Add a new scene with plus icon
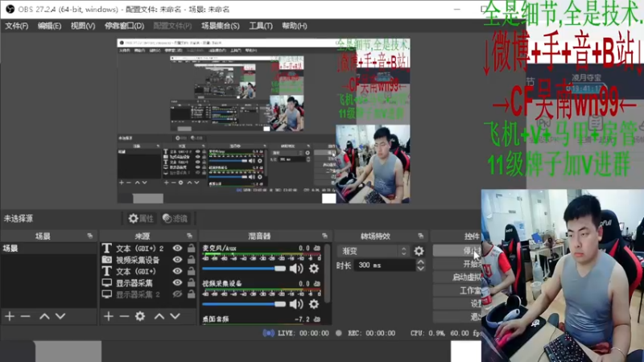644x362 pixels. coord(10,316)
